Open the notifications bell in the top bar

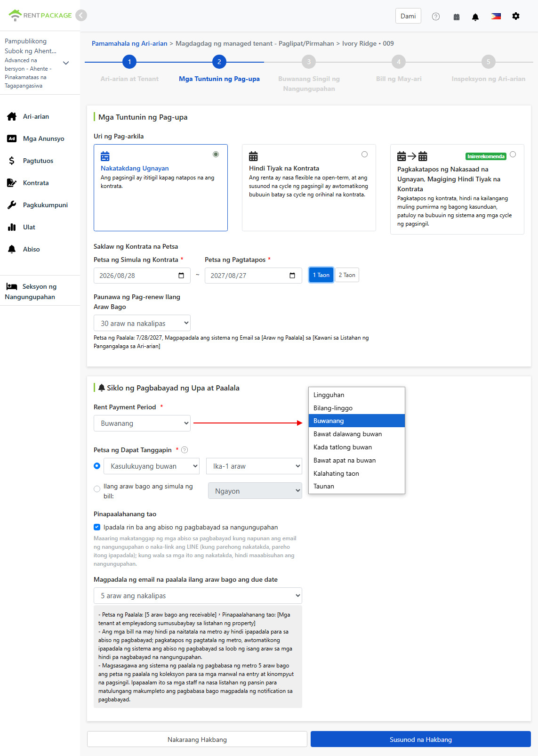(x=475, y=16)
